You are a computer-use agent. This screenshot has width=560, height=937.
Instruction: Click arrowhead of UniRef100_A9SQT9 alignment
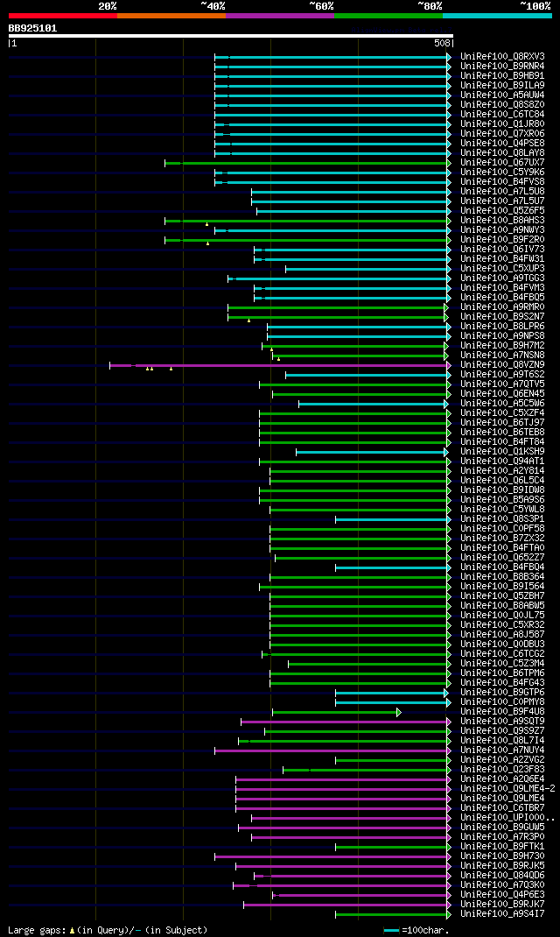449,722
